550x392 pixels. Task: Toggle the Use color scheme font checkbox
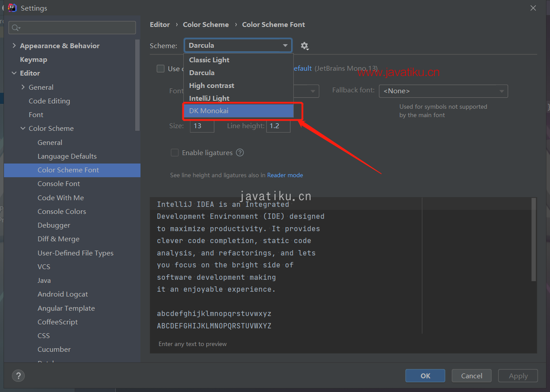(x=161, y=69)
